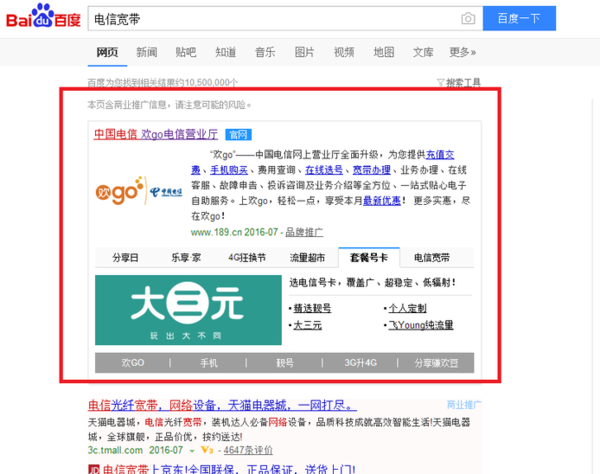600x474 pixels.
Task: Click 分享赚欢豆 in the gray bar
Action: pos(436,363)
